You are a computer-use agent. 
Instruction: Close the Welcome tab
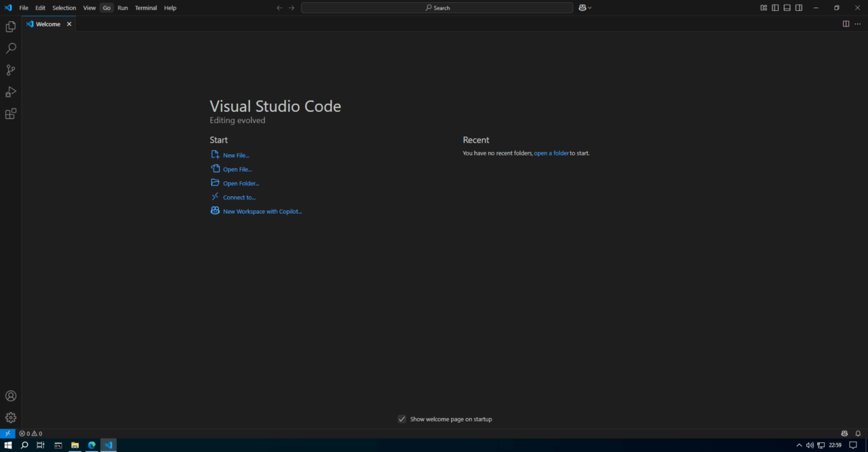[69, 24]
